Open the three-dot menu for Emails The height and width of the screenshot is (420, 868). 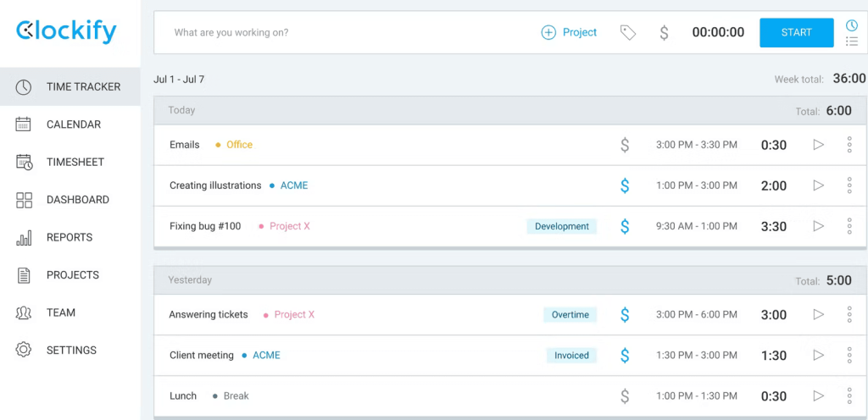click(849, 145)
